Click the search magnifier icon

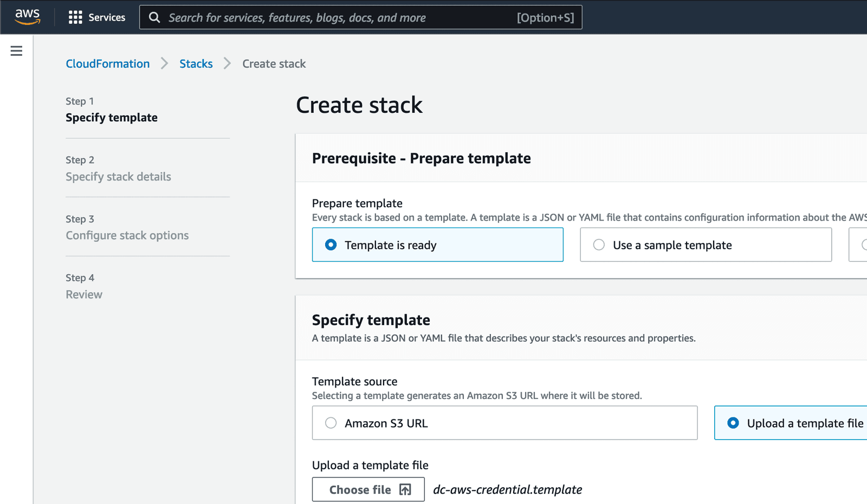coord(154,17)
